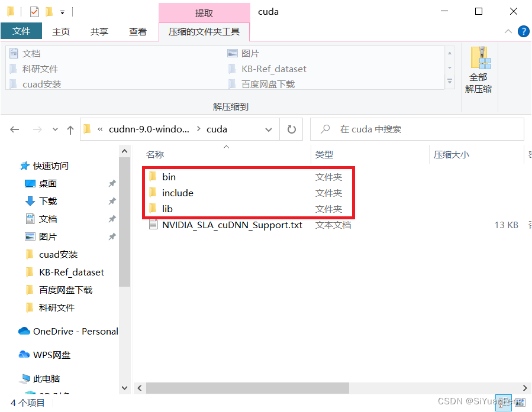
Task: Switch to details view icon in status bar
Action: tap(503, 403)
